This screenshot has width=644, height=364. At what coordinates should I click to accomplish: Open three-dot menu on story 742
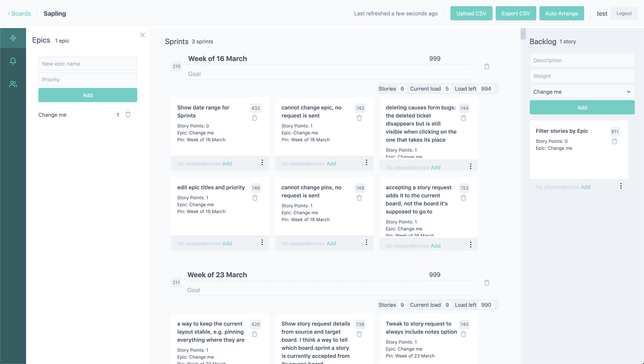(366, 162)
